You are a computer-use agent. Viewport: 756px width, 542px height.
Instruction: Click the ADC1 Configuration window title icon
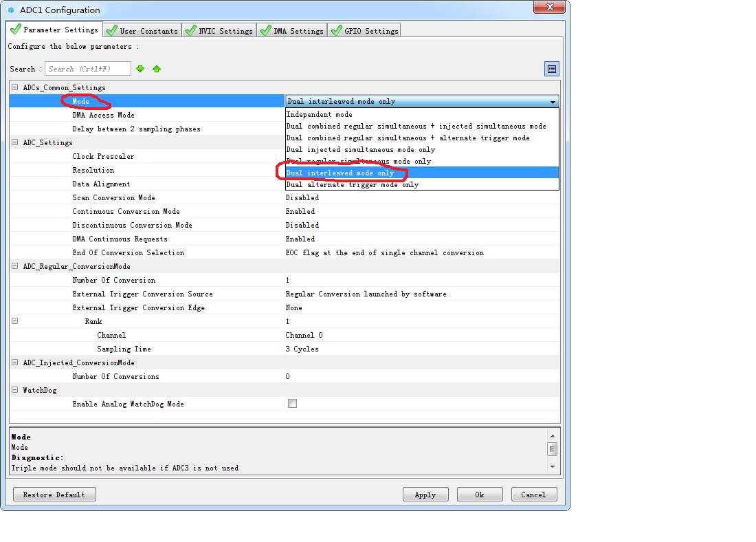pyautogui.click(x=11, y=10)
